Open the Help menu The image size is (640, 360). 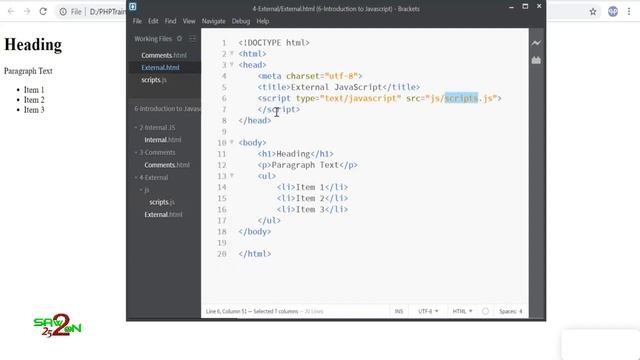[263, 21]
